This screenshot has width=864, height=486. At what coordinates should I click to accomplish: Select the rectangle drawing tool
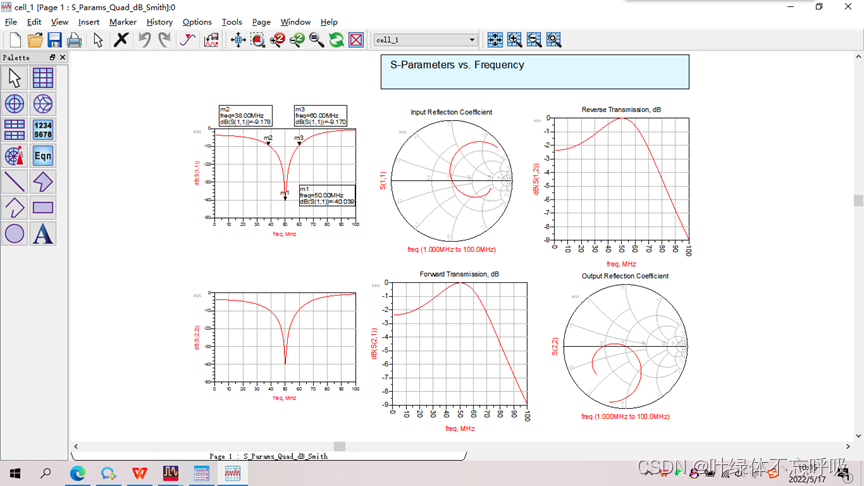pos(42,208)
